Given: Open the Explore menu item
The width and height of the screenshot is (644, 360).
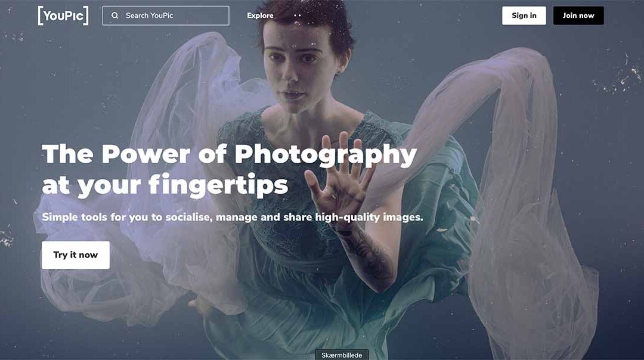Looking at the screenshot, I should (260, 15).
